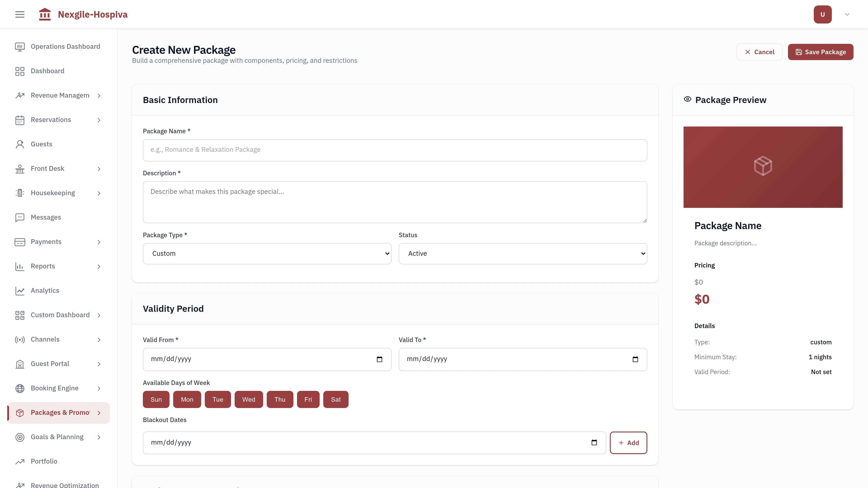This screenshot has height=488, width=868.
Task: Open the Valid From calendar picker icon
Action: [380, 359]
